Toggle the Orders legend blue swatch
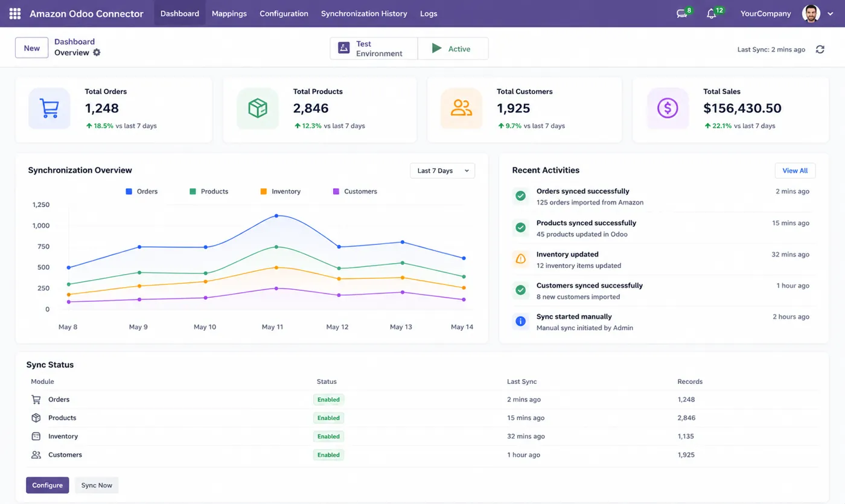This screenshot has width=845, height=504. (x=129, y=191)
